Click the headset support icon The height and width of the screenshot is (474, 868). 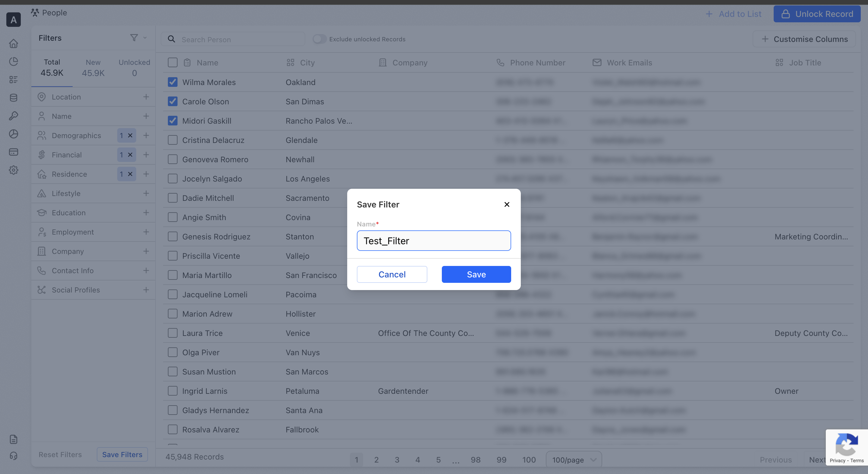pyautogui.click(x=14, y=456)
